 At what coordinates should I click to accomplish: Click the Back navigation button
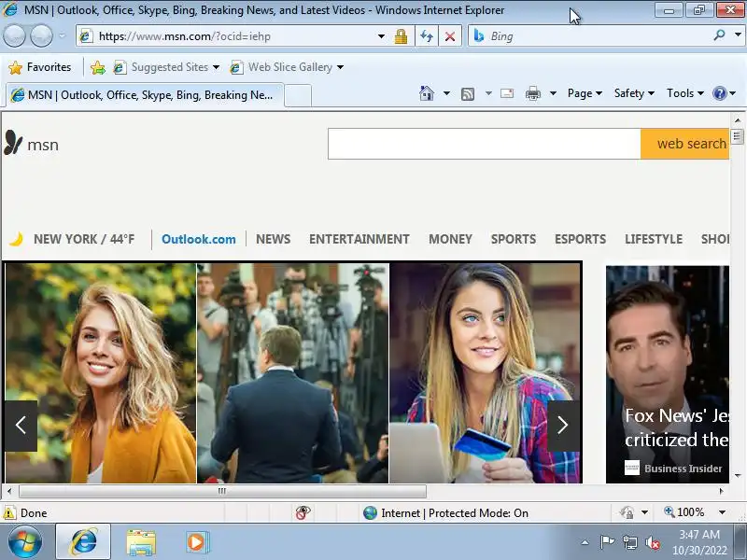14,36
